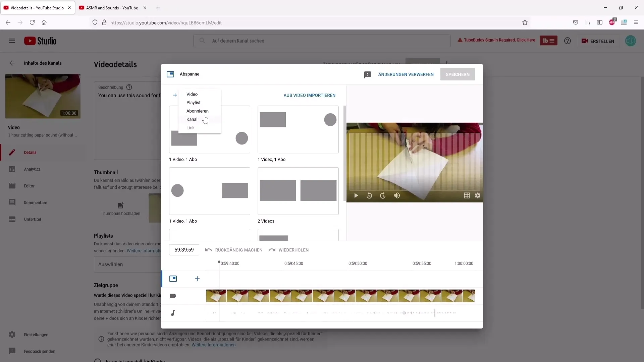Select the template with circle on left side
Screen dimensions: 644x362
(210, 191)
